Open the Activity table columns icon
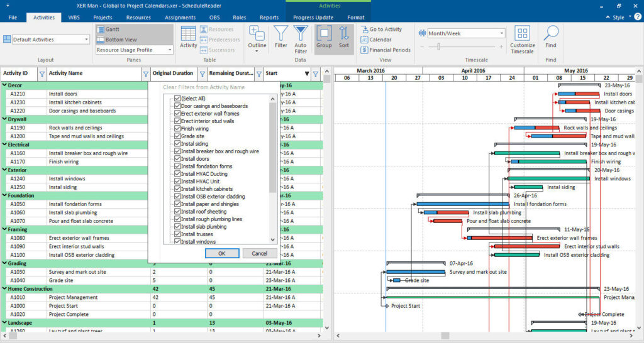 coord(188,34)
